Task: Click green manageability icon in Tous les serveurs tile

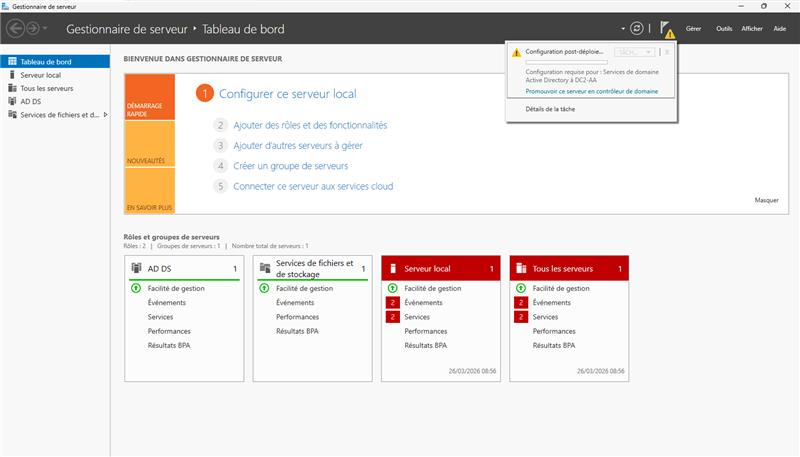Action: click(x=520, y=288)
